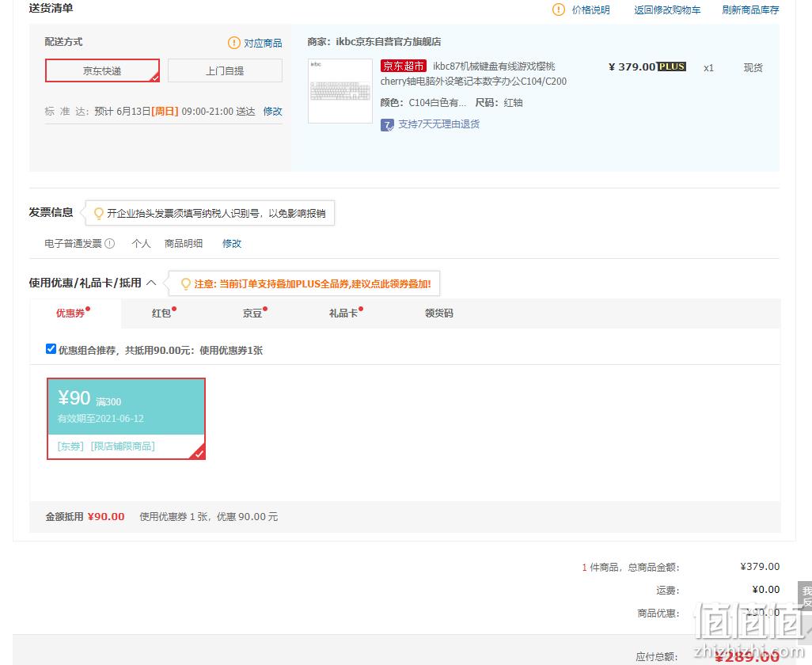
Task: Click 商家: ikbc京东自营官方旗舰店 text
Action: click(374, 42)
